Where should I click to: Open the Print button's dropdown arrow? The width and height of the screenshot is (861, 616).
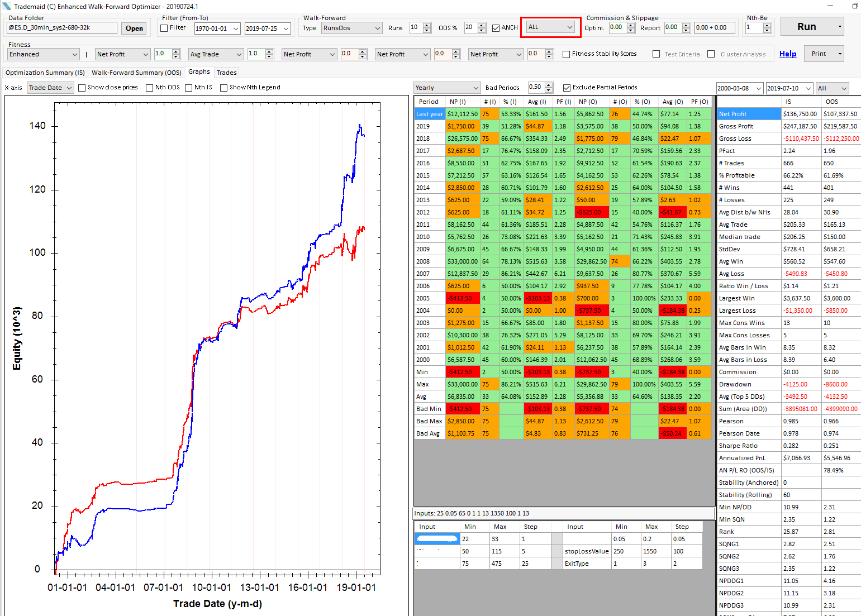tap(839, 54)
